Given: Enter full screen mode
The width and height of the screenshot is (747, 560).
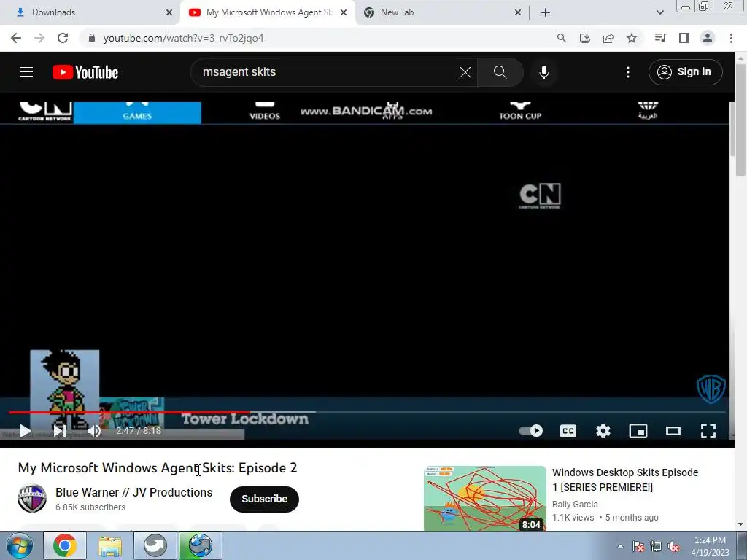Looking at the screenshot, I should [x=708, y=431].
